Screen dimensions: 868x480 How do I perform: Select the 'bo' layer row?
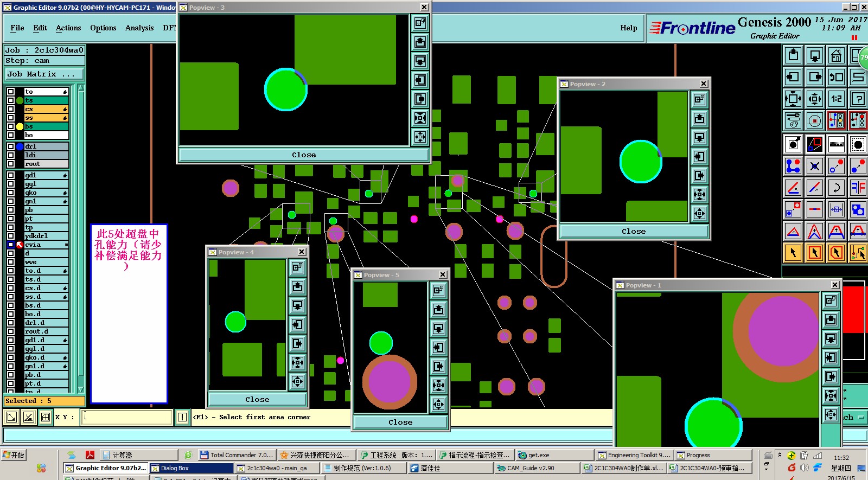pos(47,135)
